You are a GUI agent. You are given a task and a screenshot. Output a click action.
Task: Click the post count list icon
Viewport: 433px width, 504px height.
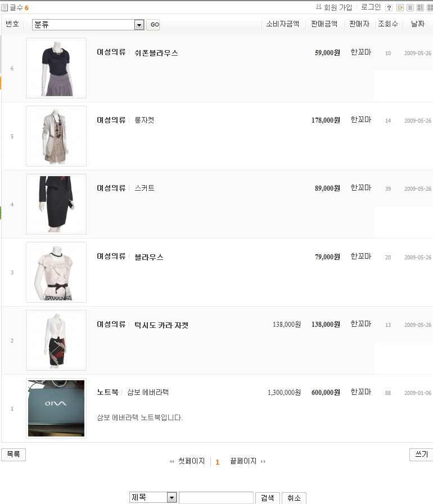[4, 7]
